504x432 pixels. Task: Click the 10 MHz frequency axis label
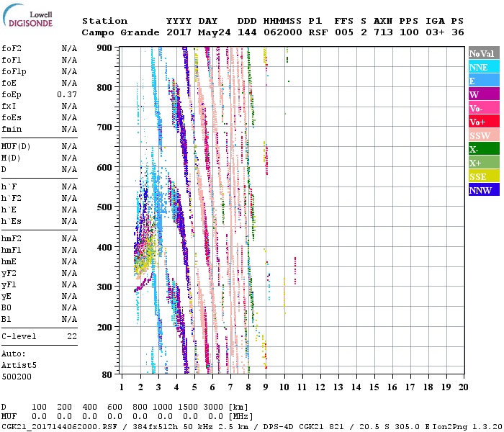pyautogui.click(x=284, y=387)
